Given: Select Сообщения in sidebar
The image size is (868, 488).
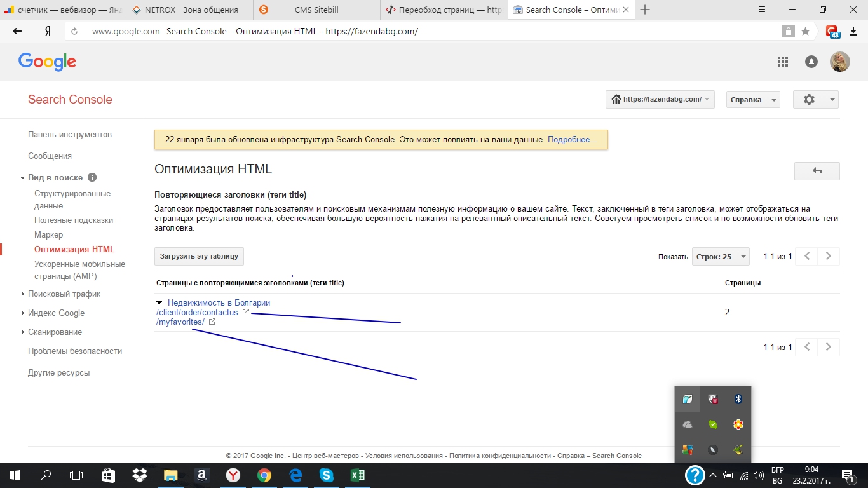Looking at the screenshot, I should click(x=50, y=156).
